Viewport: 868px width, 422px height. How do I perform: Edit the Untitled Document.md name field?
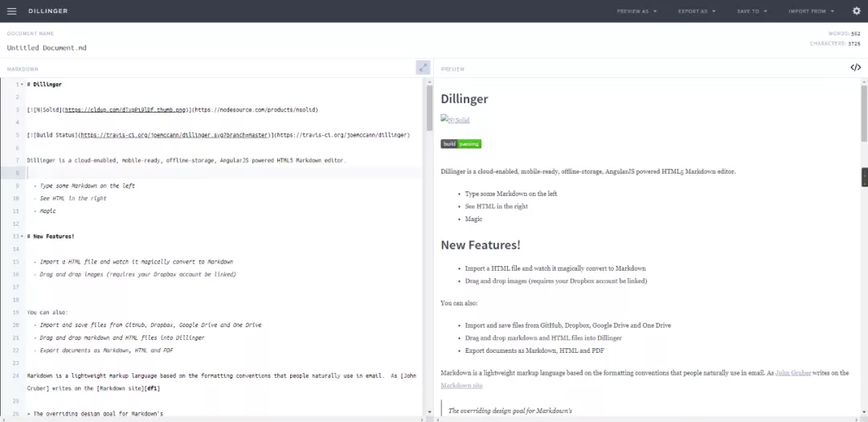pyautogui.click(x=47, y=48)
